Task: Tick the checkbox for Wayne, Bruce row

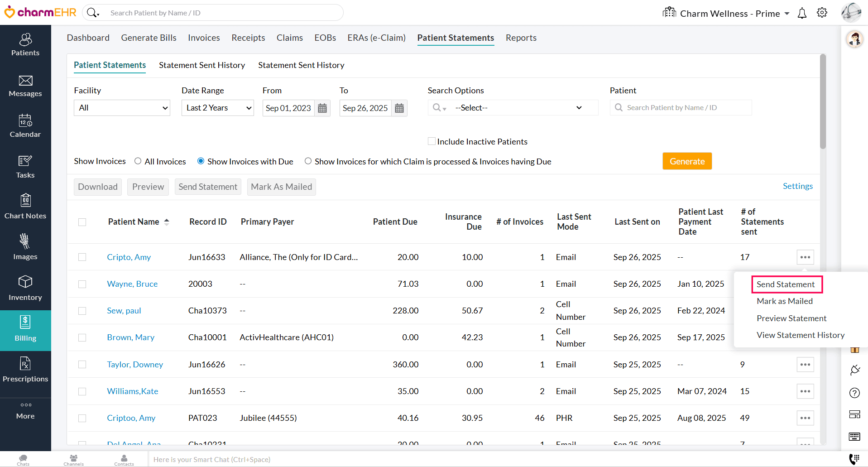Action: pyautogui.click(x=82, y=284)
